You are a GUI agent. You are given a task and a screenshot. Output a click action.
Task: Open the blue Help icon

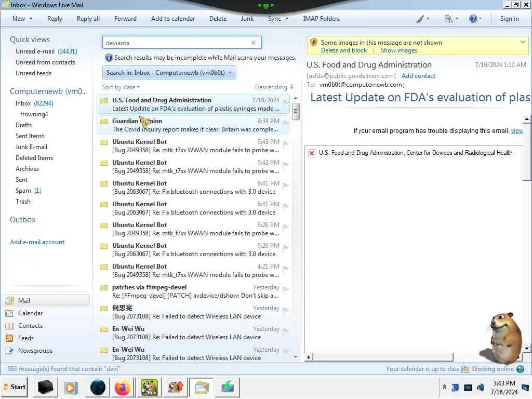473,19
